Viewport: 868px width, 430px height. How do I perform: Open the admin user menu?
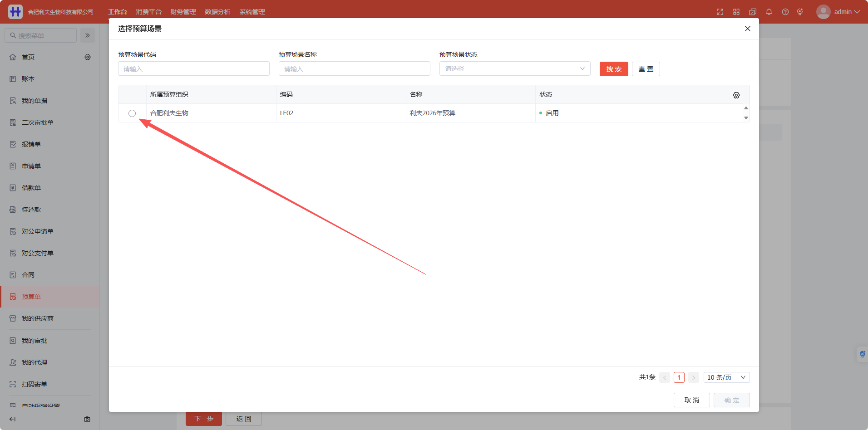[838, 12]
